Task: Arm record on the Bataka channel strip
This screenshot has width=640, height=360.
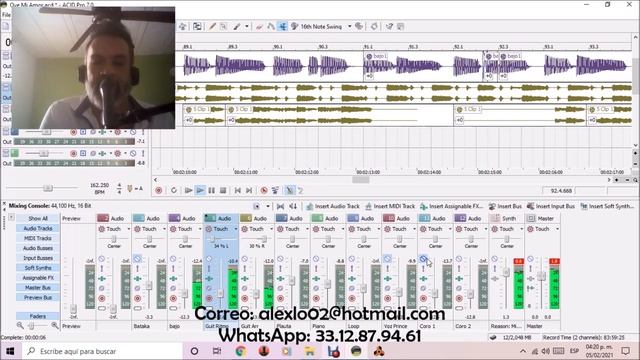Action: coord(138,298)
